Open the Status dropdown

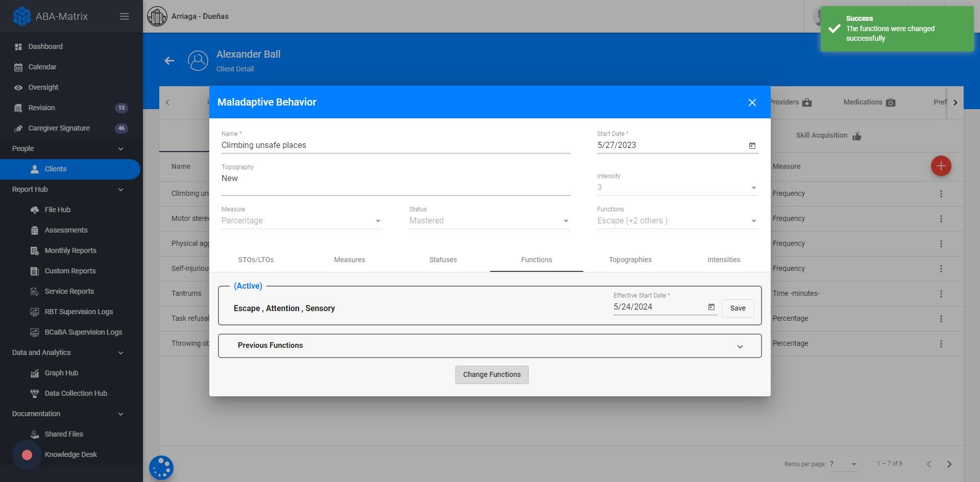[x=489, y=221]
